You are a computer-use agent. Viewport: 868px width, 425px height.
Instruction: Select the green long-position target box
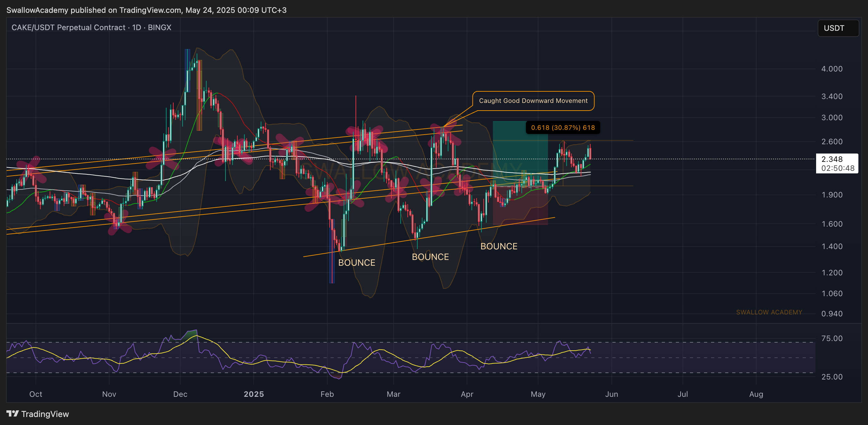520,154
